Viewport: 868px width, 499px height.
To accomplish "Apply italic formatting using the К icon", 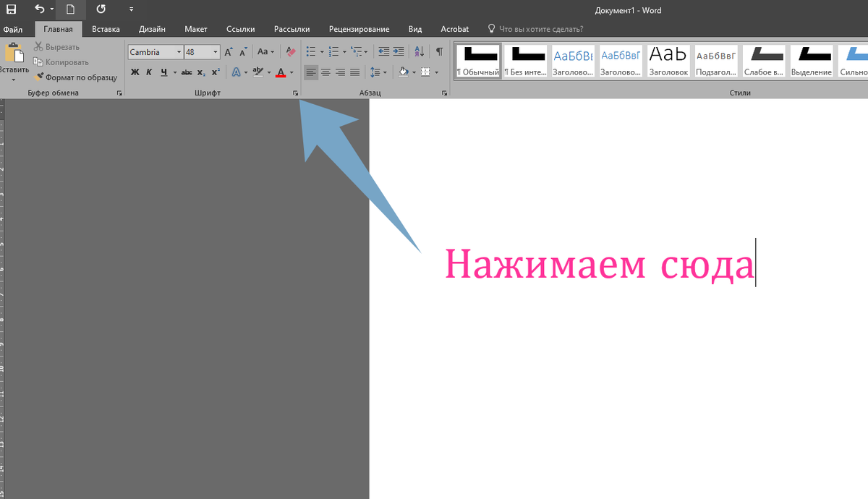I will pos(149,71).
